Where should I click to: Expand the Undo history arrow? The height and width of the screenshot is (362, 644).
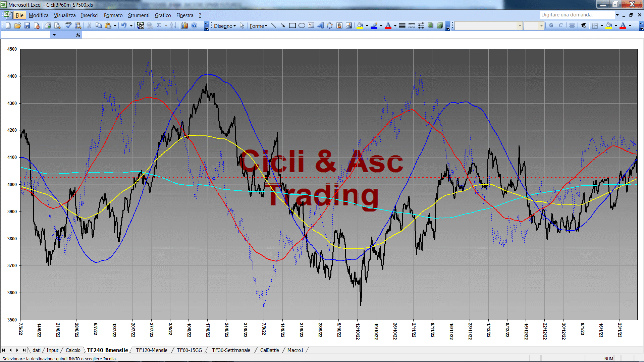click(131, 25)
